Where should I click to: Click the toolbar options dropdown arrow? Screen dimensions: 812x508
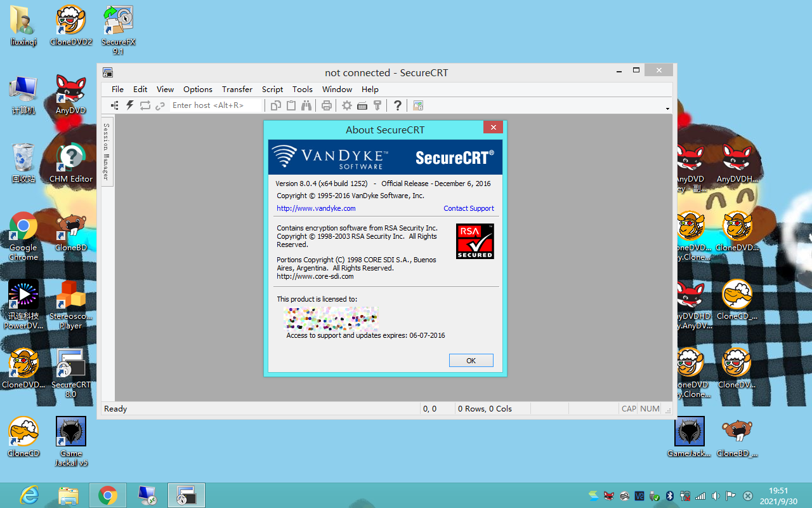[667, 109]
